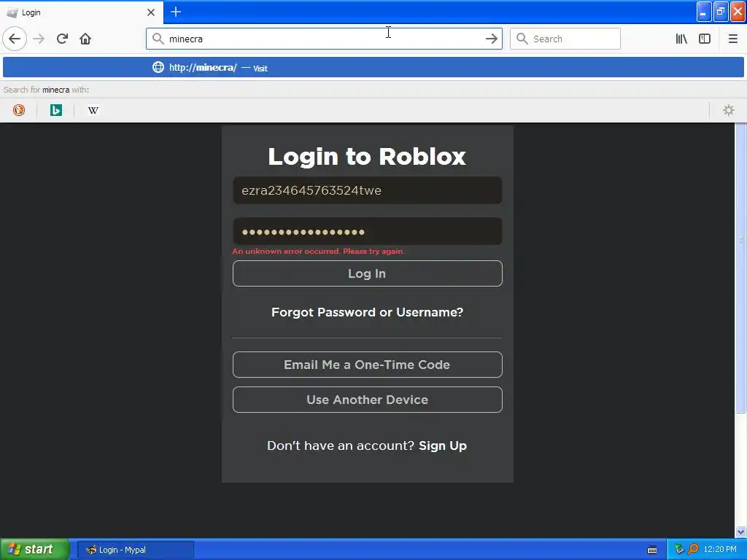This screenshot has height=560, width=747.
Task: Select the Login browser tab
Action: tap(81, 12)
